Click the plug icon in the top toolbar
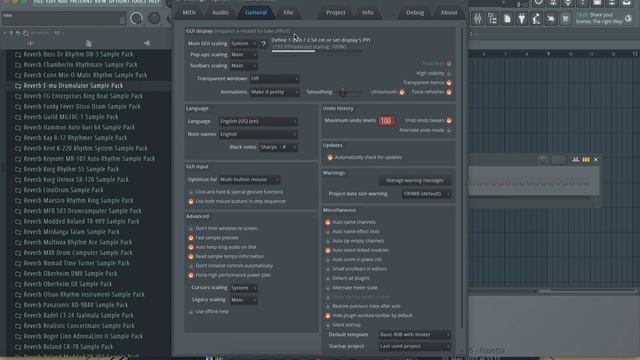This screenshot has height=360, width=640. click(522, 18)
